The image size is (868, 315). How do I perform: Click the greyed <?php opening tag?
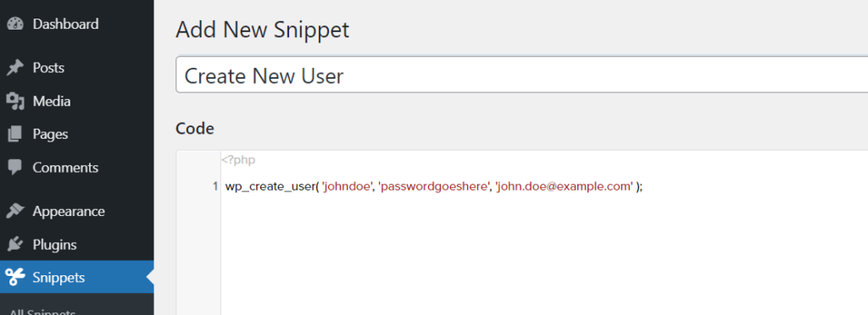point(238,160)
